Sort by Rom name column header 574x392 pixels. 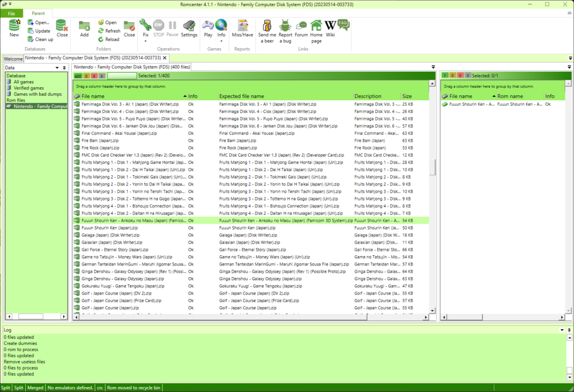click(520, 96)
